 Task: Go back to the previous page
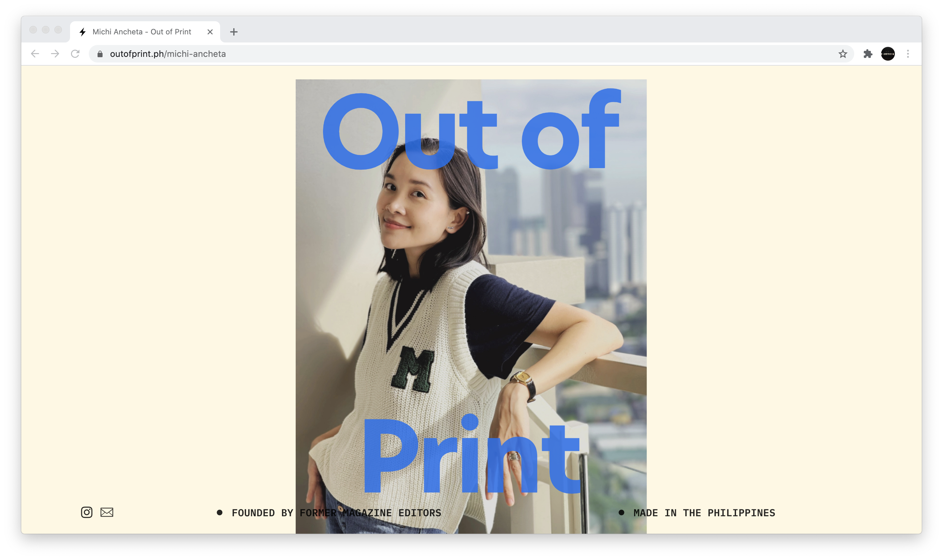click(35, 54)
